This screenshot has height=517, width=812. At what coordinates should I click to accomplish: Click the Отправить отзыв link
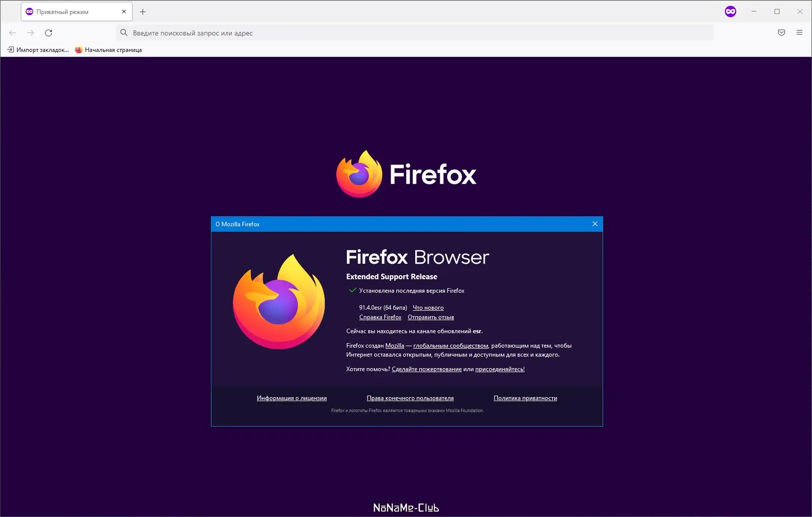tap(431, 317)
